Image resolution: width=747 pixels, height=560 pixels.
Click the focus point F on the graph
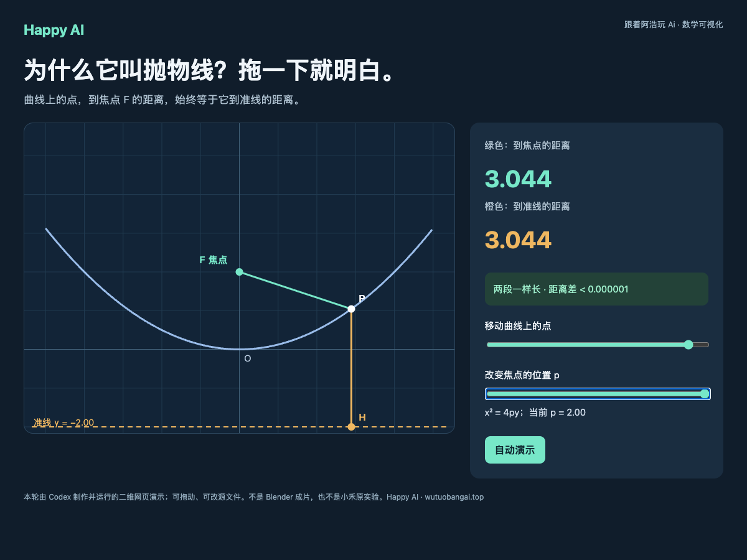click(x=239, y=272)
